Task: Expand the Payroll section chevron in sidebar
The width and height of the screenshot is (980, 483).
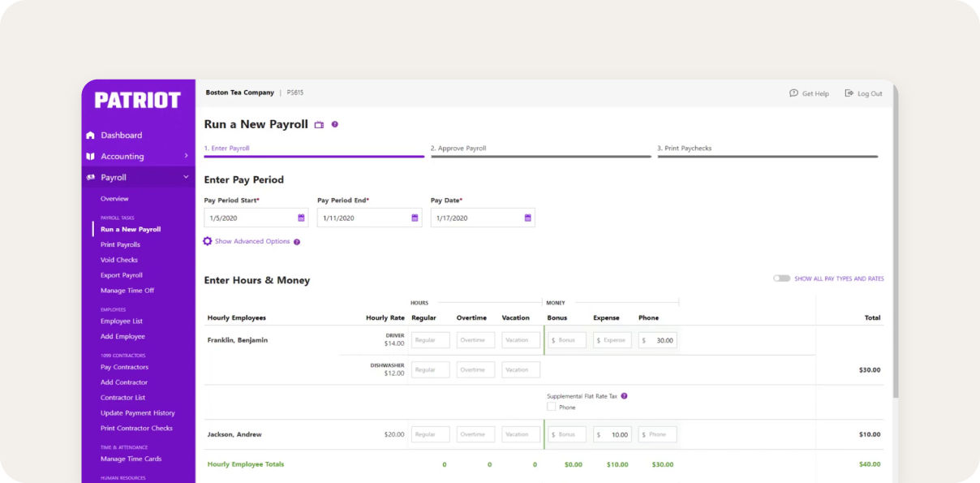Action: point(186,176)
